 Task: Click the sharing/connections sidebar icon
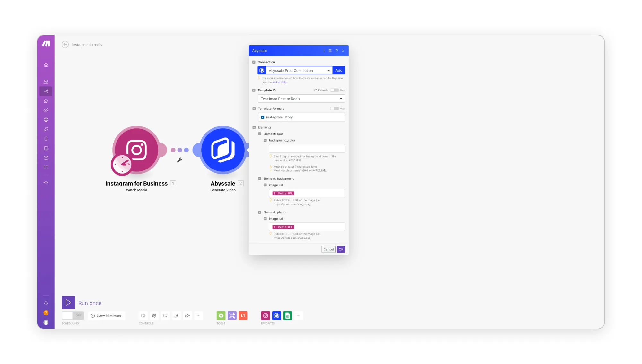pyautogui.click(x=46, y=91)
